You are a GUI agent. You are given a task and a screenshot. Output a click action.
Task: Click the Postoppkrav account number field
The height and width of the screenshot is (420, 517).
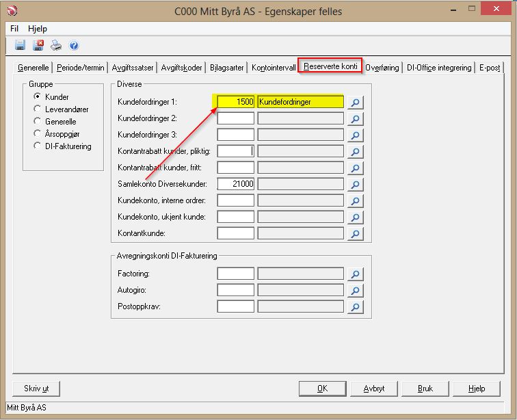[236, 306]
